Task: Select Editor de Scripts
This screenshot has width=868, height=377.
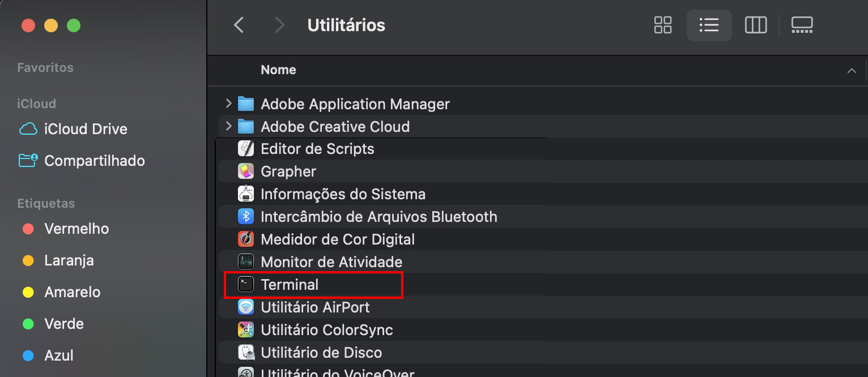Action: (317, 148)
